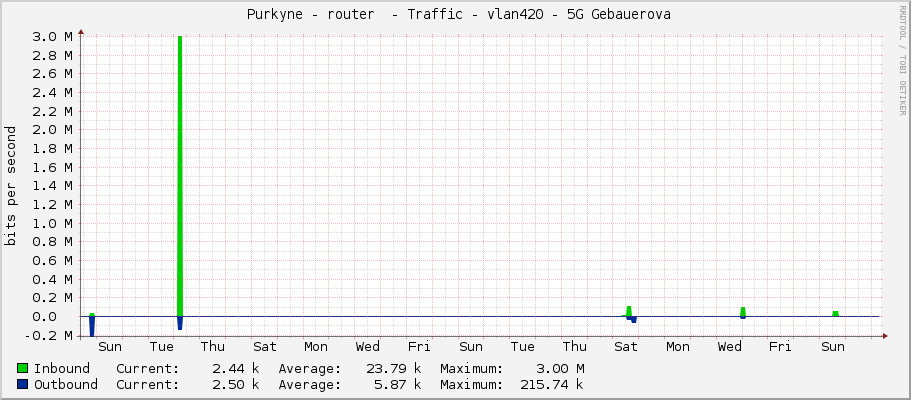Click the graph title 'Purkyne - router - Traffic - vlan420 - 5G Gebauerova'
The width and height of the screenshot is (911, 400).
tap(458, 14)
